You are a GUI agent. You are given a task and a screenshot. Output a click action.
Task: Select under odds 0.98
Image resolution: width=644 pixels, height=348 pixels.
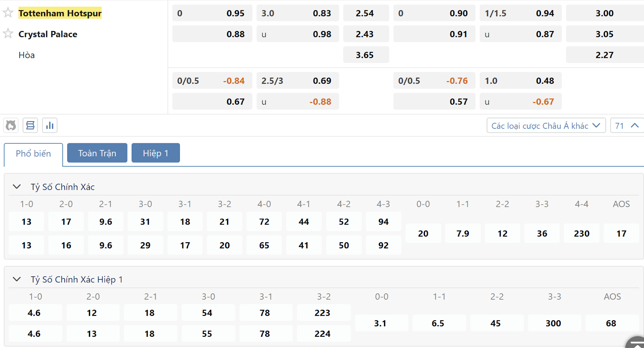[297, 34]
